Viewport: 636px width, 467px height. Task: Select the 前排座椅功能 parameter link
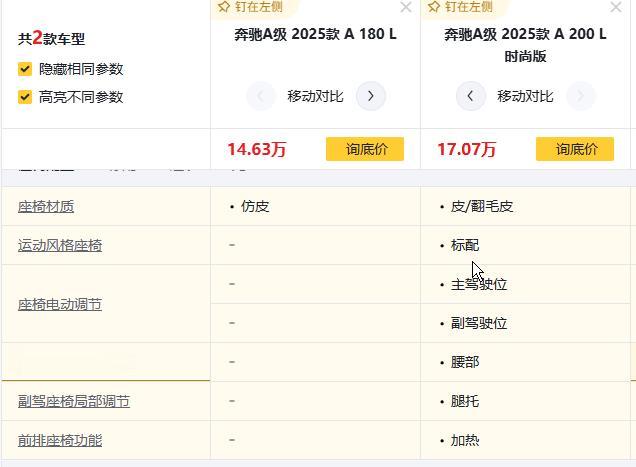click(60, 440)
